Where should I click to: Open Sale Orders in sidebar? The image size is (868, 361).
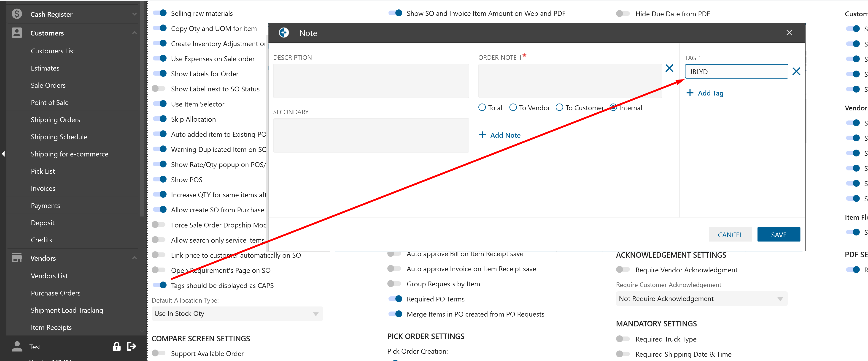point(48,85)
